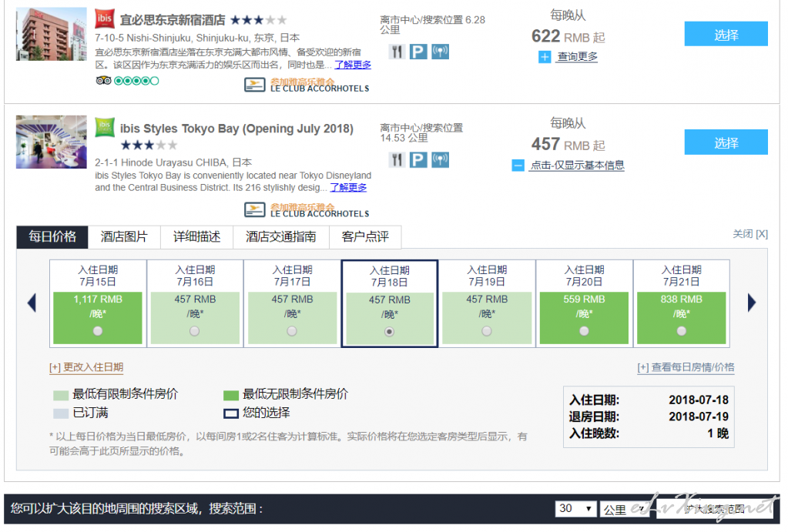Image resolution: width=788 pixels, height=532 pixels.
Task: Click star rating beside 宜必思东京新宿酒店
Action: 258,20
